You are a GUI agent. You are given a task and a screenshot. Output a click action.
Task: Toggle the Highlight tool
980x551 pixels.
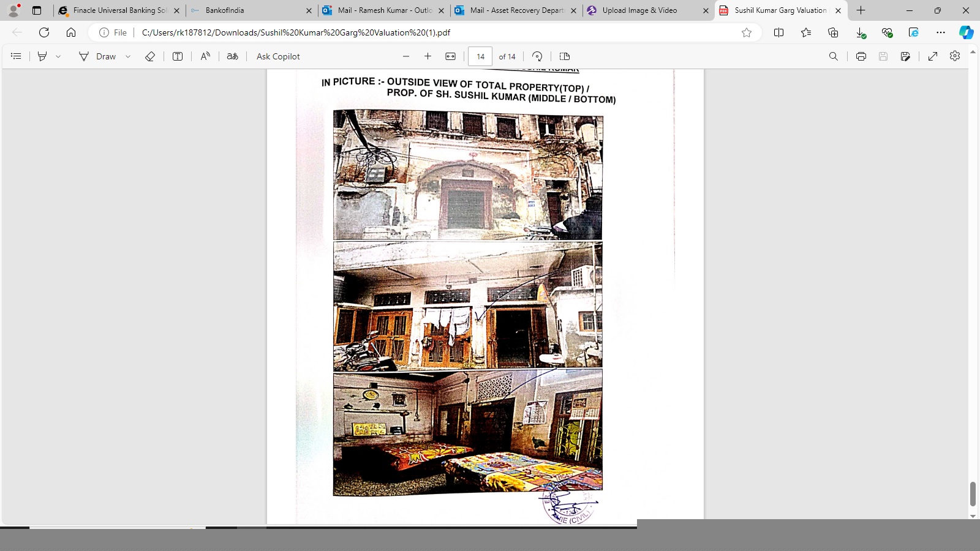[42, 56]
